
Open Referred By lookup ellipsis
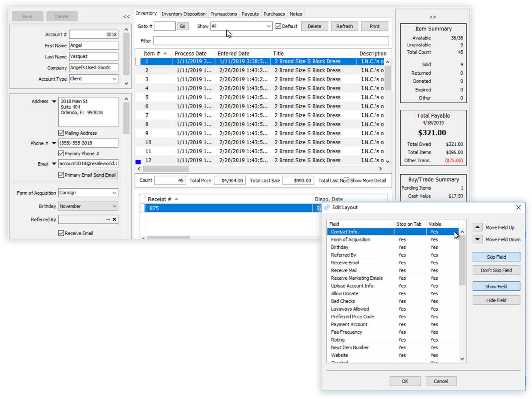point(108,220)
